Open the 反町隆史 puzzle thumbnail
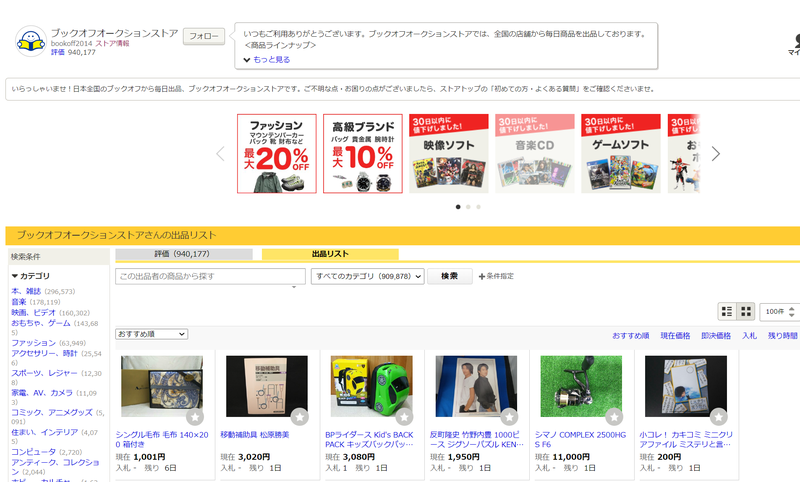 coord(477,386)
